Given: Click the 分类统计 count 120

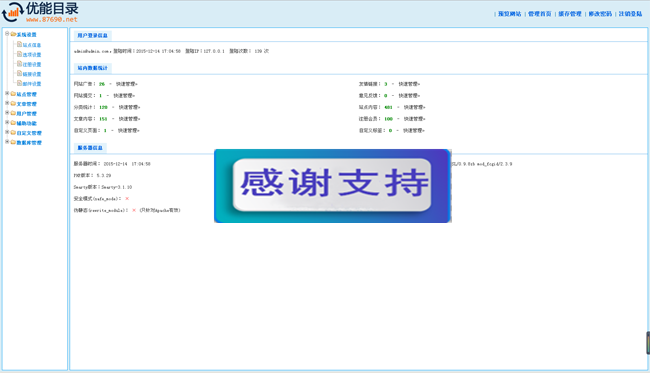Looking at the screenshot, I should point(103,107).
